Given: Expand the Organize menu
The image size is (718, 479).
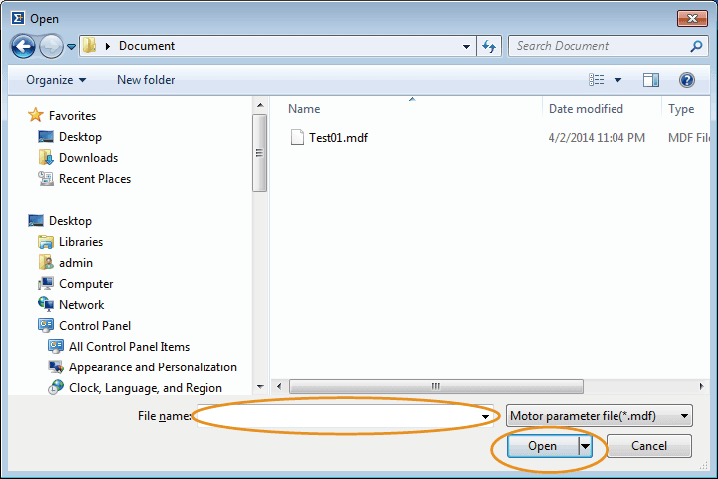Looking at the screenshot, I should [56, 80].
